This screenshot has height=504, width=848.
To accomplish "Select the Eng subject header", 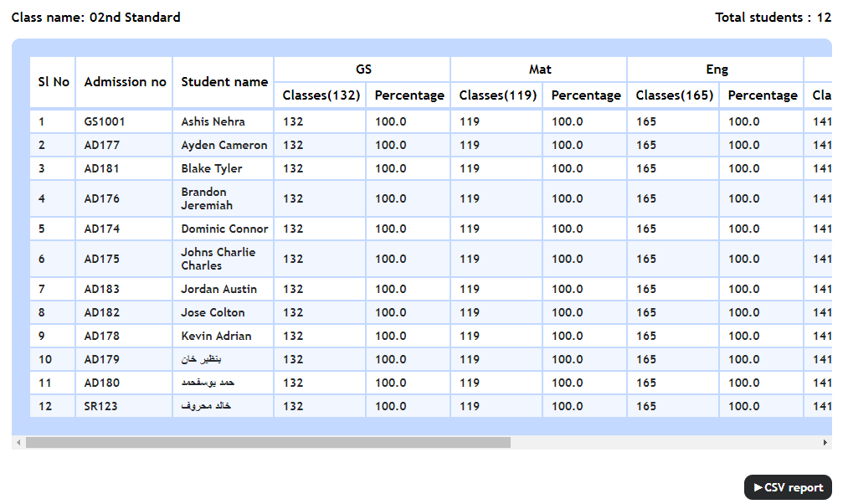I will 717,69.
